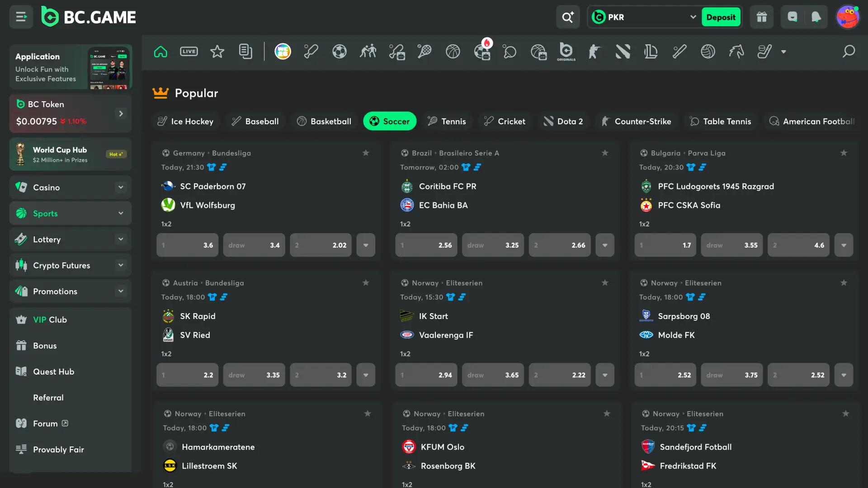Open the World Cup Hub link
This screenshot has height=488, width=868.
click(x=71, y=154)
